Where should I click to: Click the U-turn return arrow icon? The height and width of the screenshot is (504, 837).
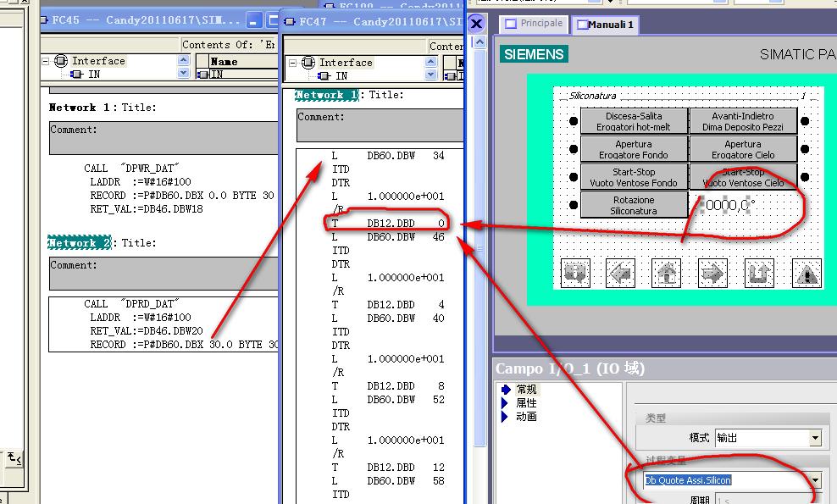point(759,273)
